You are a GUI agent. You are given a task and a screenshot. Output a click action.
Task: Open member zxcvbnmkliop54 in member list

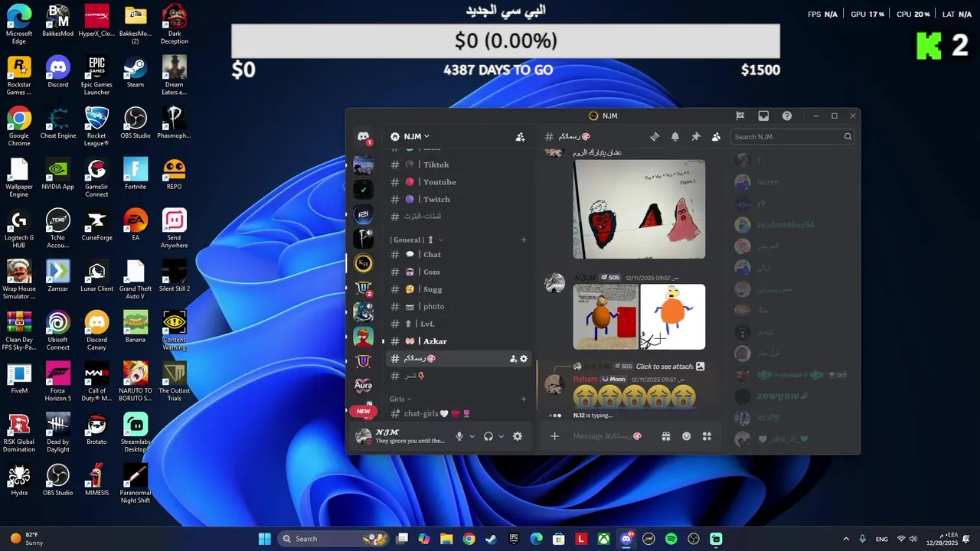(x=785, y=225)
